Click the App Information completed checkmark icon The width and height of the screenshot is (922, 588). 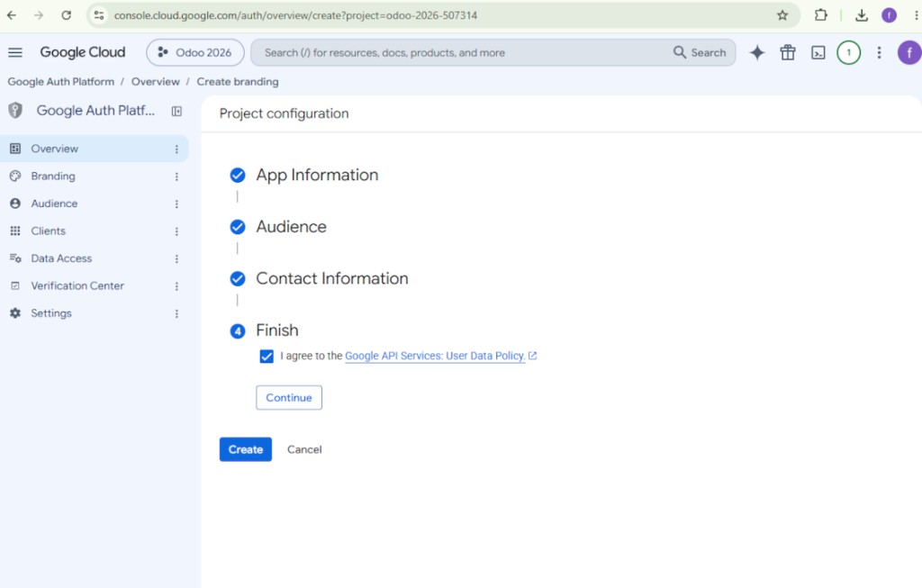click(238, 176)
